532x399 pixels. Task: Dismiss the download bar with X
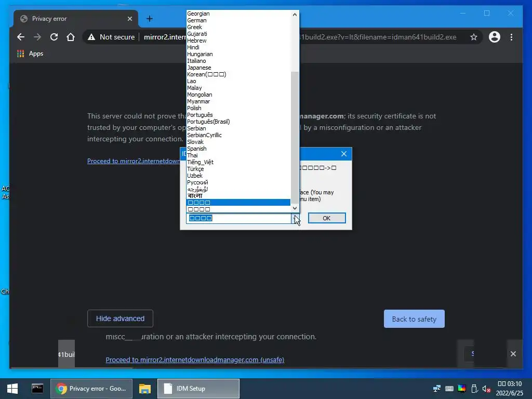(513, 354)
